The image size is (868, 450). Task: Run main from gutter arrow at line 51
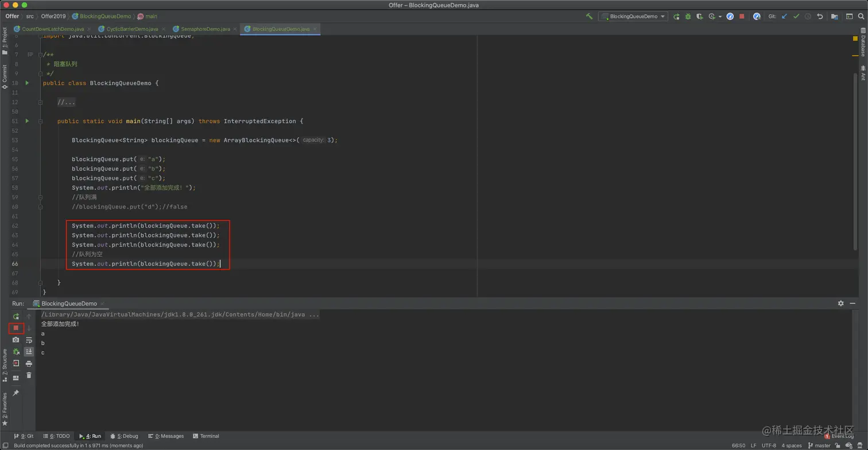pos(27,121)
